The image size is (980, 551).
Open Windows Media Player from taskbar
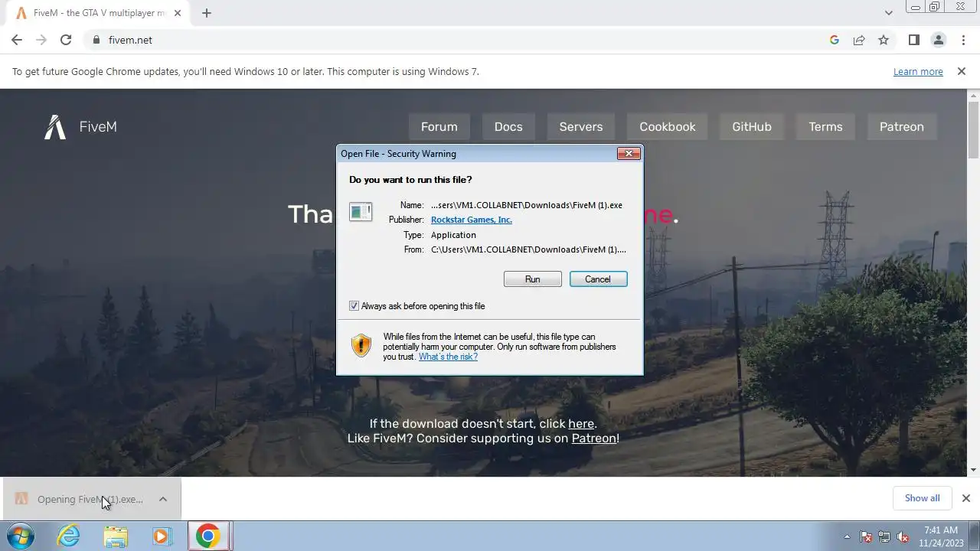point(162,536)
